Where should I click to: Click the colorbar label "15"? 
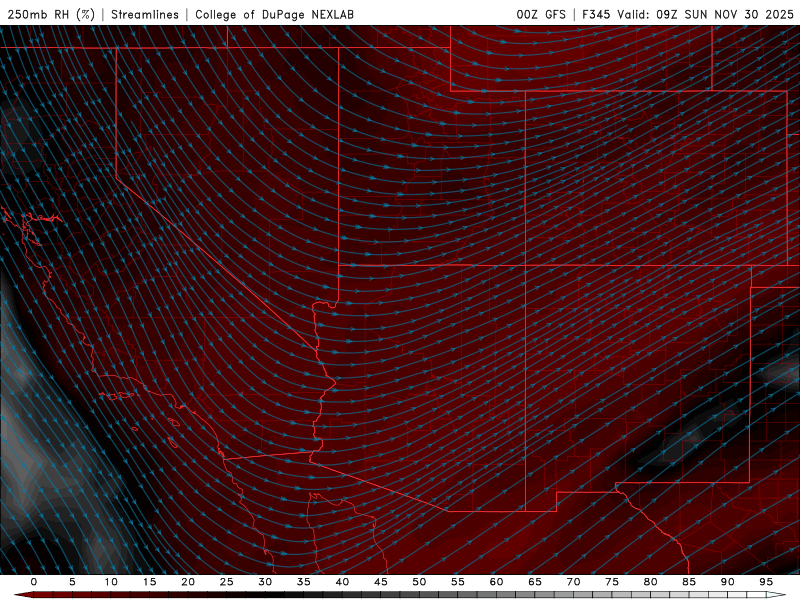tap(149, 582)
